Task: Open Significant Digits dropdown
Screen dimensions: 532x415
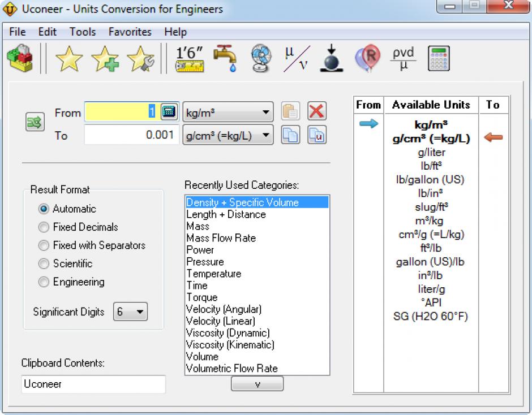Action: 130,311
